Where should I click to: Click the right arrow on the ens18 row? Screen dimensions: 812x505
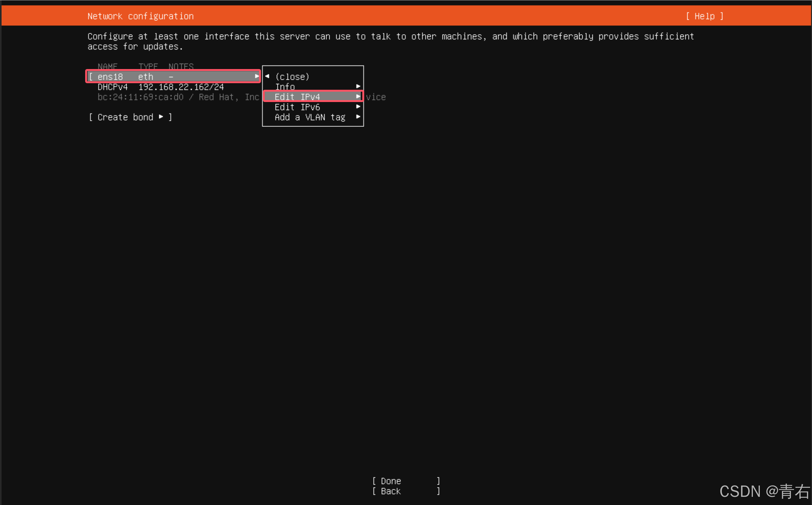[x=257, y=76]
